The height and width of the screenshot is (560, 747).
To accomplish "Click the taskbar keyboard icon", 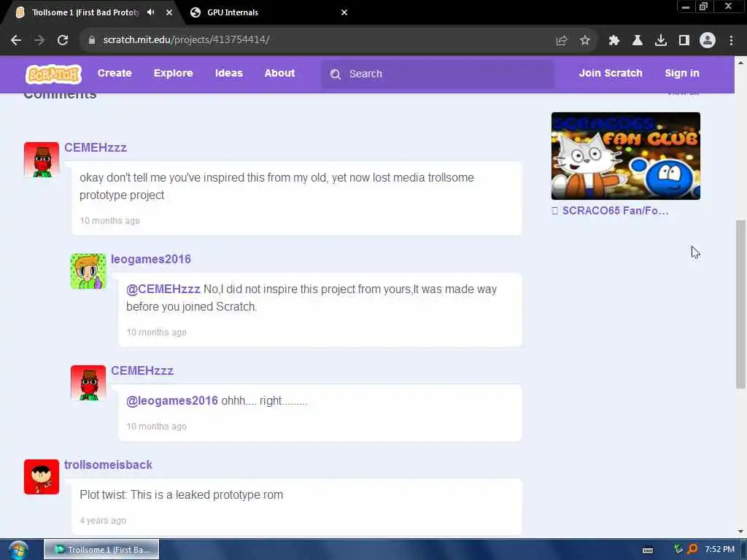I will click(648, 550).
